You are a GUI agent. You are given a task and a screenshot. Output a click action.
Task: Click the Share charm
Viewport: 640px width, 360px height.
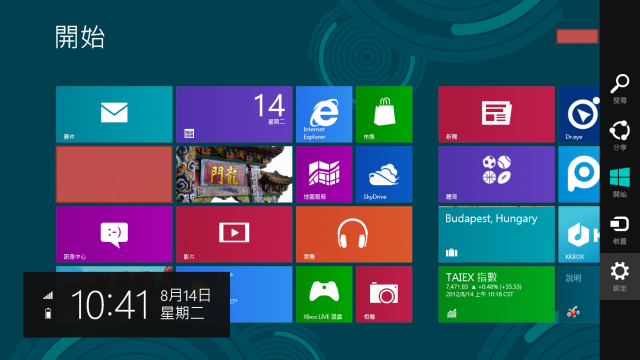pos(620,136)
